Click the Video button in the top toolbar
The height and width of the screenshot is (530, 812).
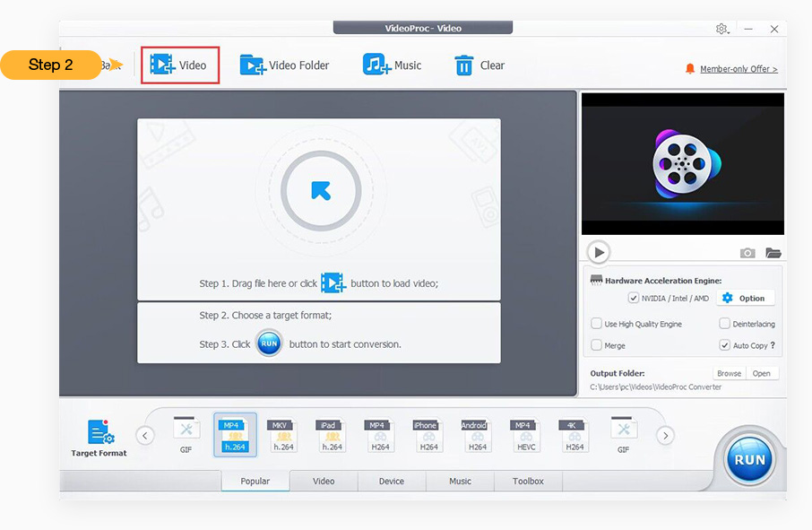coord(179,65)
